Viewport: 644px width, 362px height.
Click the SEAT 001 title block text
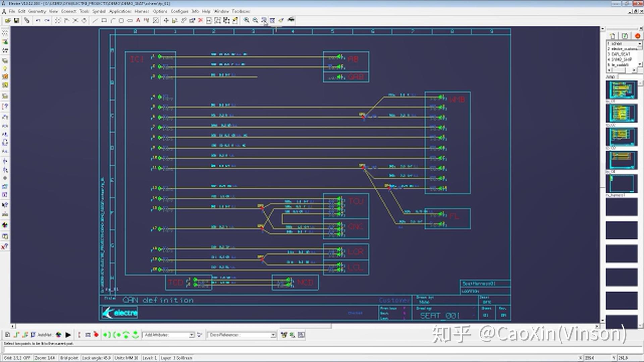tap(440, 315)
